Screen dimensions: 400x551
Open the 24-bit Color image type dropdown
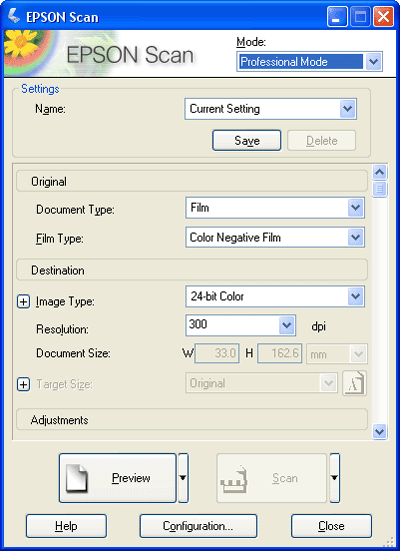tap(275, 296)
